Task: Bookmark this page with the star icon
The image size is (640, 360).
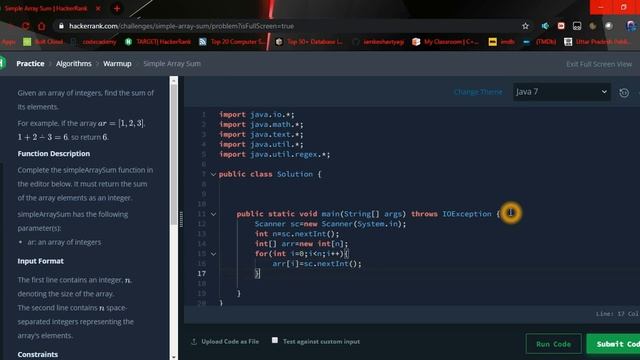Action: click(x=525, y=26)
